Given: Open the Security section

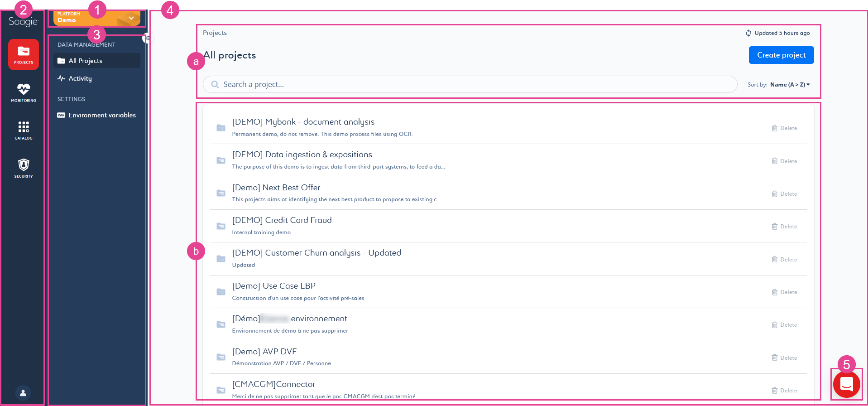Looking at the screenshot, I should pyautogui.click(x=24, y=168).
